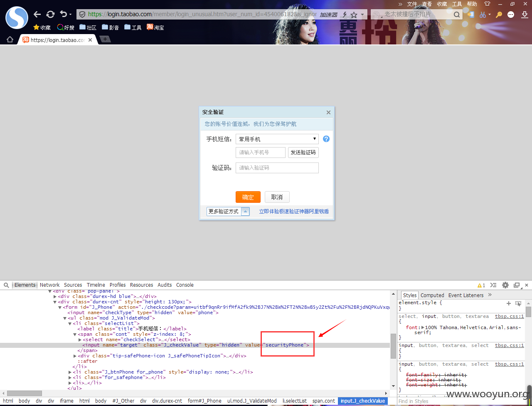Click the 请输入手机号 field
Viewport: 532px width, 406px height.
261,153
